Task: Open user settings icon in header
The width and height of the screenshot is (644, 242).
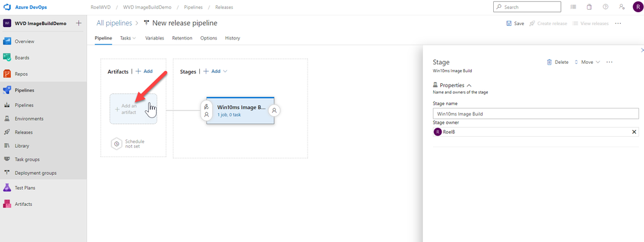Action: pyautogui.click(x=622, y=7)
